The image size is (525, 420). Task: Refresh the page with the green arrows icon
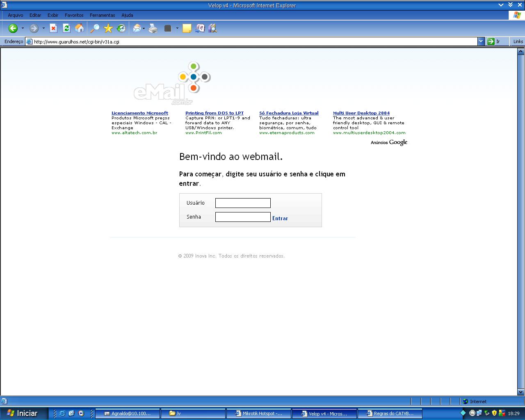[x=66, y=28]
